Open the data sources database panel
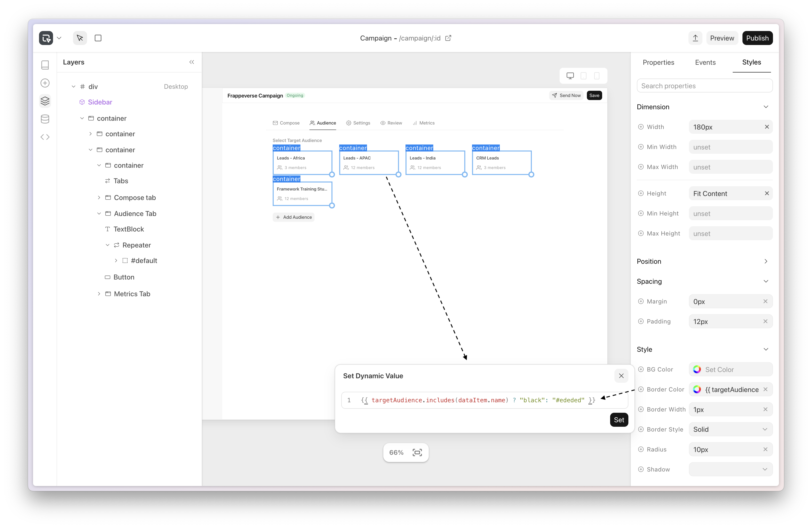The width and height of the screenshot is (812, 528). pos(45,119)
